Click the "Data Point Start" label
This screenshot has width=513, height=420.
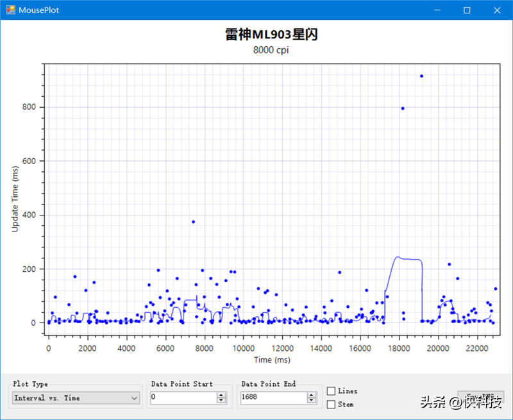click(182, 383)
